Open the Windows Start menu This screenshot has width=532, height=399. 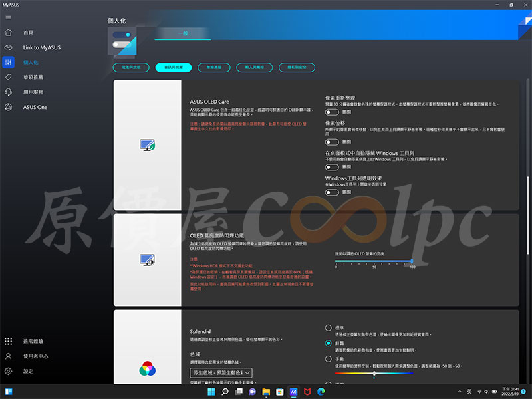(x=211, y=392)
